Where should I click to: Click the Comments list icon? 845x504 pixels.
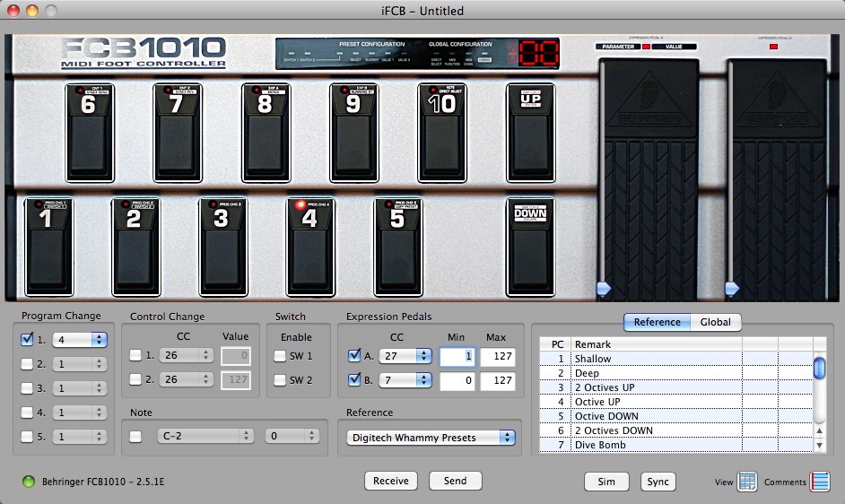click(x=820, y=482)
